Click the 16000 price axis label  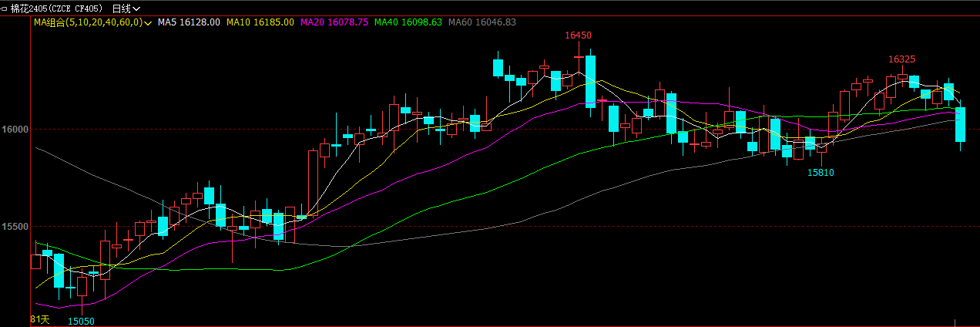point(15,130)
